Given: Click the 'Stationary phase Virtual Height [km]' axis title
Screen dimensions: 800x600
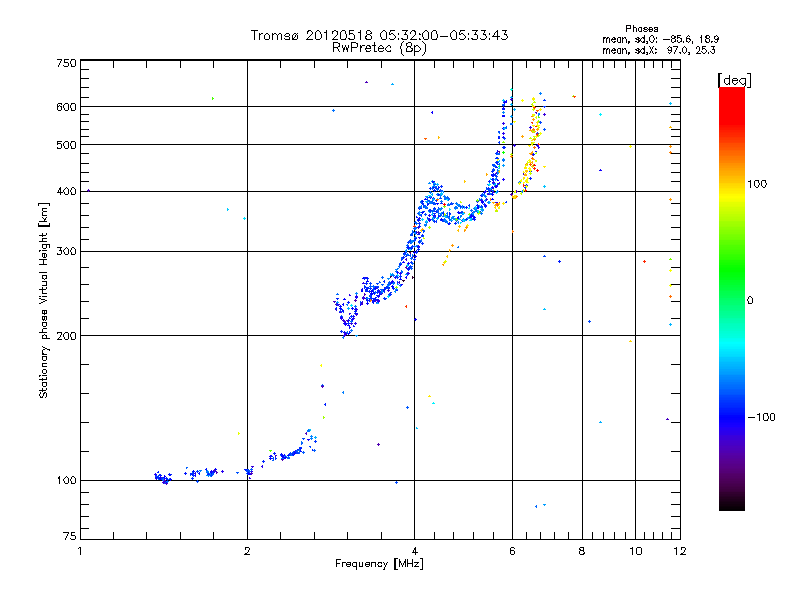Looking at the screenshot, I should tap(44, 300).
